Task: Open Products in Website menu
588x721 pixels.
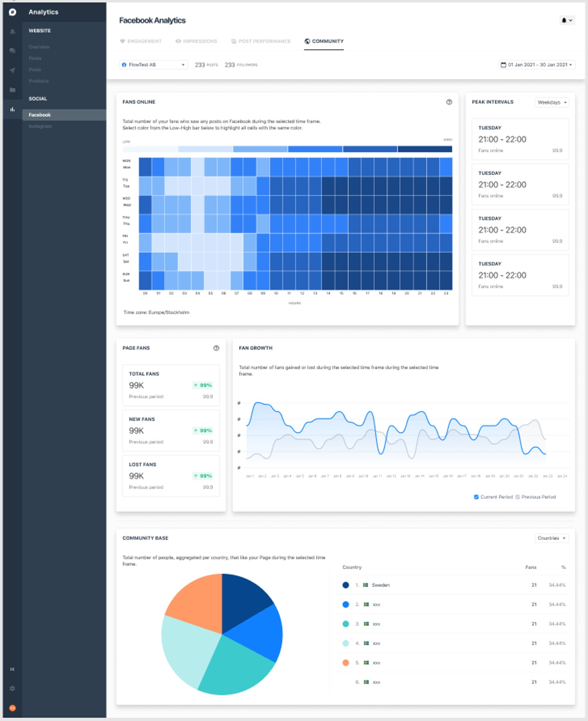Action: 38,81
